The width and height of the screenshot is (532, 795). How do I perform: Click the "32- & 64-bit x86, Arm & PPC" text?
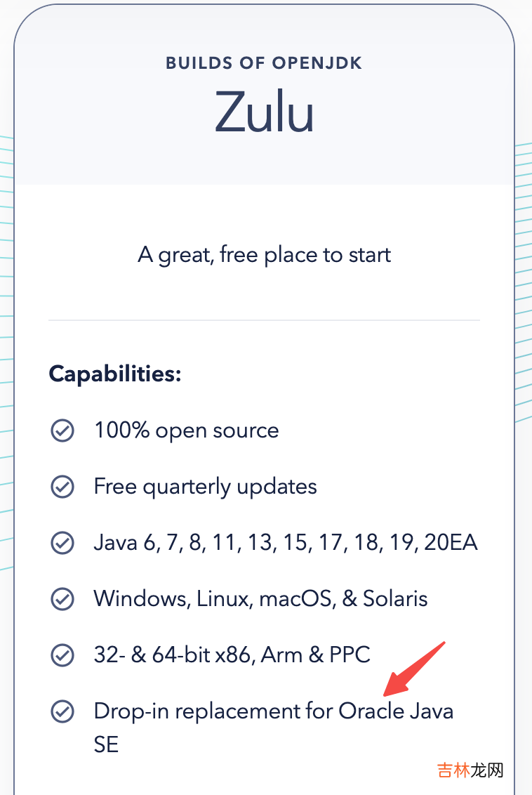[x=232, y=655]
